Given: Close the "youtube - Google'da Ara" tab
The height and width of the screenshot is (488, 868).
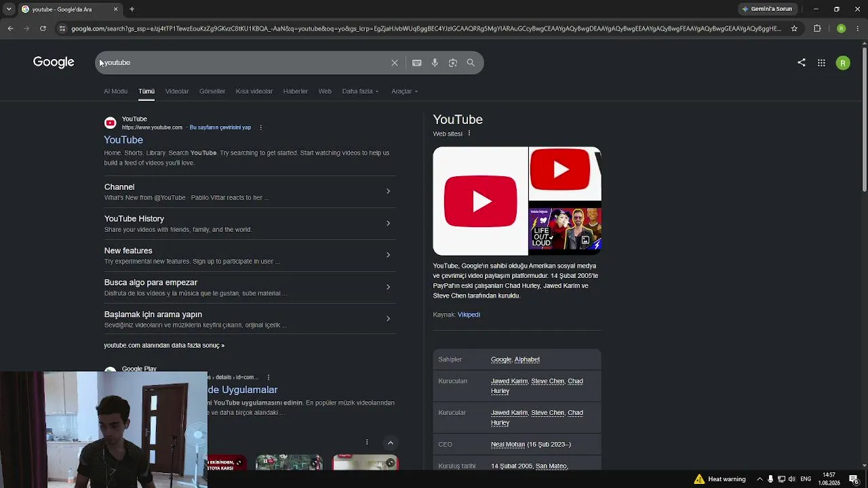Looking at the screenshot, I should pos(115,9).
